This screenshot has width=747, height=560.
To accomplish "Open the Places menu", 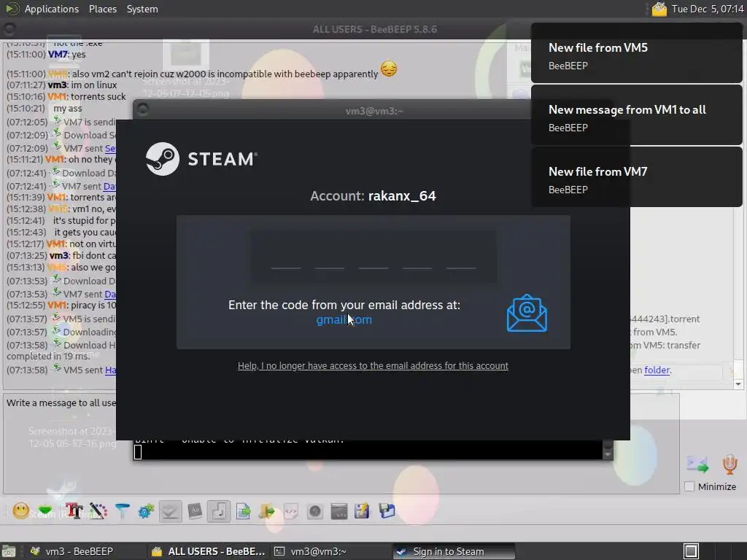I will pos(103,9).
